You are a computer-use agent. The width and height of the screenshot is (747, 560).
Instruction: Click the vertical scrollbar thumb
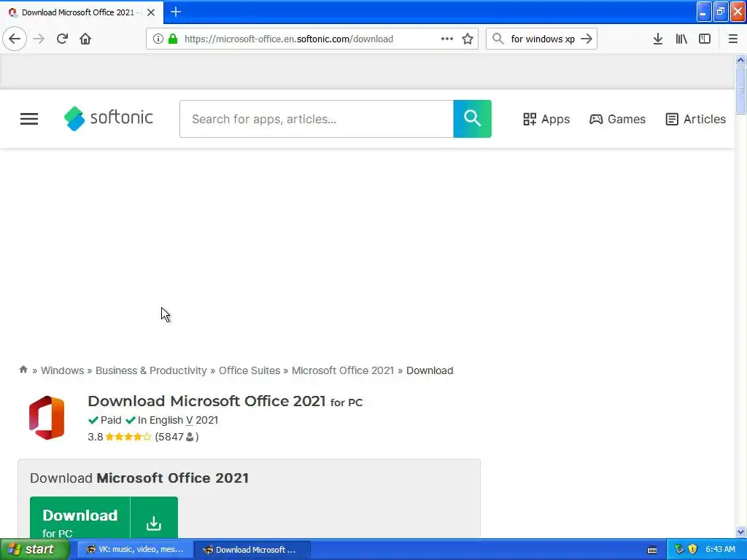740,90
